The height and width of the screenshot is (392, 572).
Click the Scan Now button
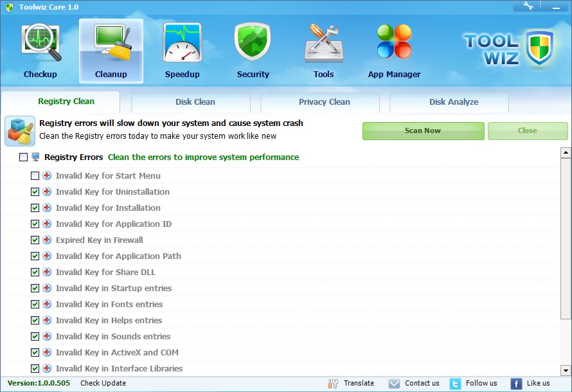pos(423,131)
